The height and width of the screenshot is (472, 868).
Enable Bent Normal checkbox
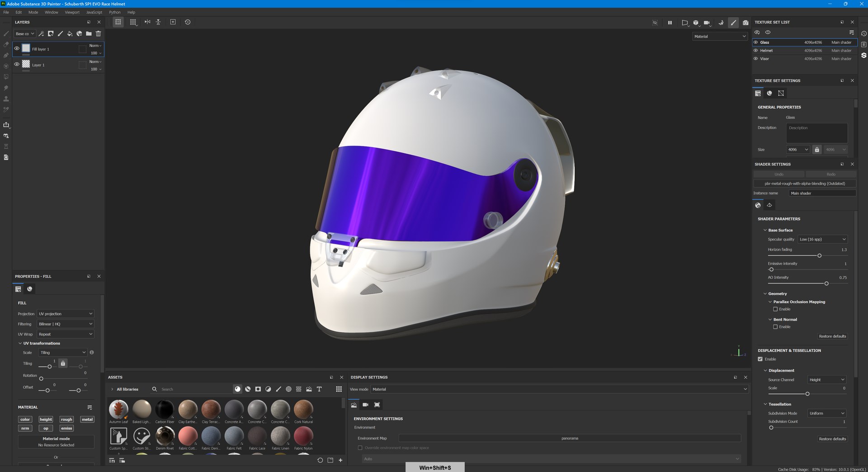click(775, 327)
